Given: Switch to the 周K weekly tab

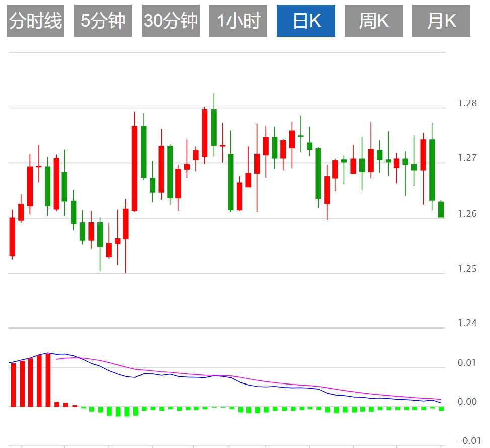Looking at the screenshot, I should 374,21.
